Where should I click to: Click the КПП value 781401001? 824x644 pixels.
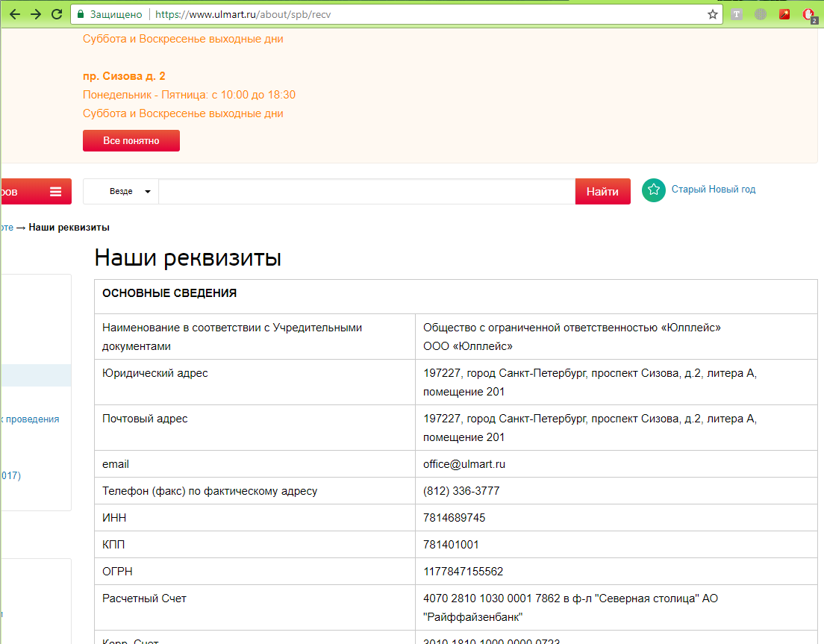pos(451,545)
